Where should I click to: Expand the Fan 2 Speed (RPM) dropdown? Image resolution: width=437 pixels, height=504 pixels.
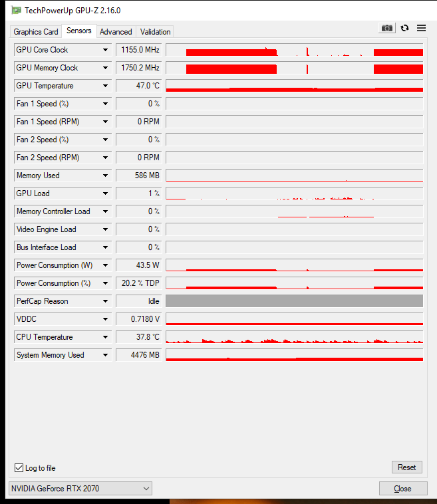point(105,158)
